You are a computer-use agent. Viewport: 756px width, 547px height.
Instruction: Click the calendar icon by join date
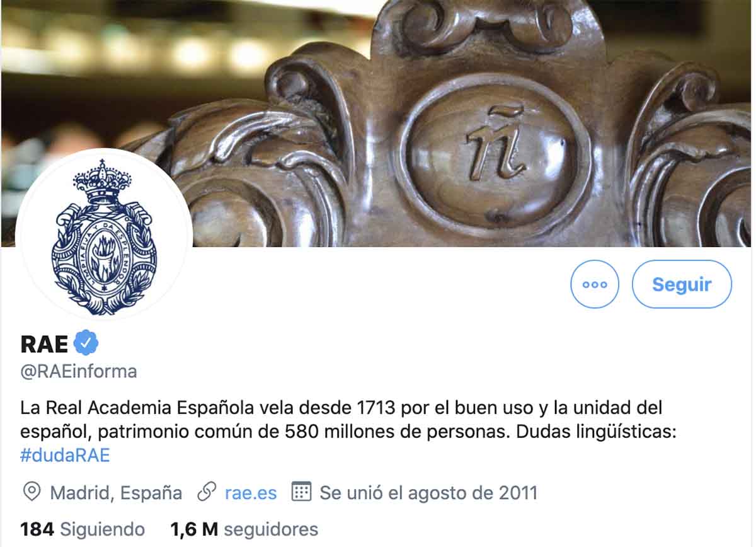[x=302, y=492]
